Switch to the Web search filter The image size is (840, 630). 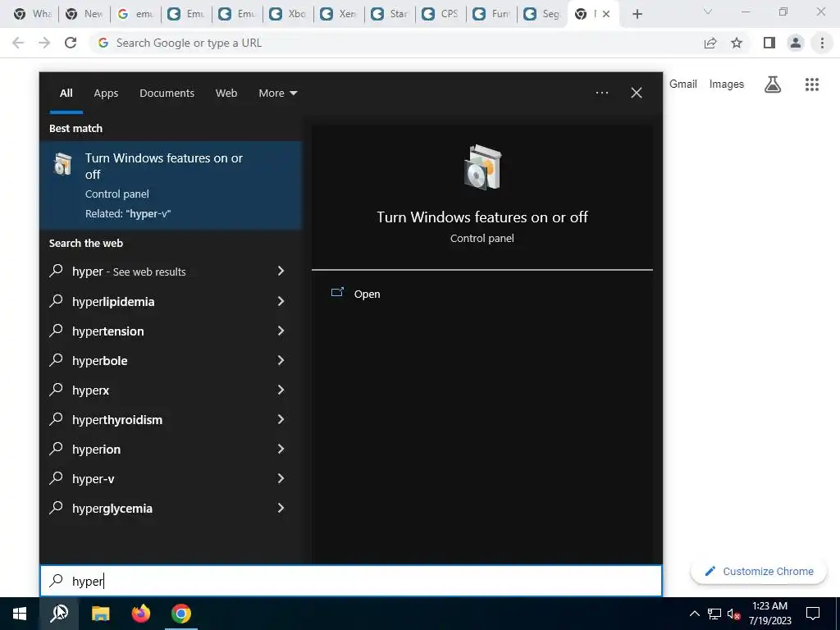coord(226,94)
